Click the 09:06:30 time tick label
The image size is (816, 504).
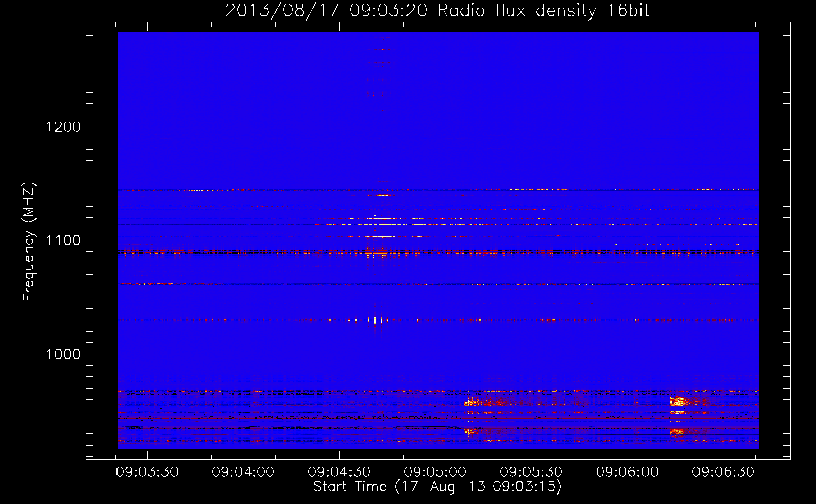723,472
